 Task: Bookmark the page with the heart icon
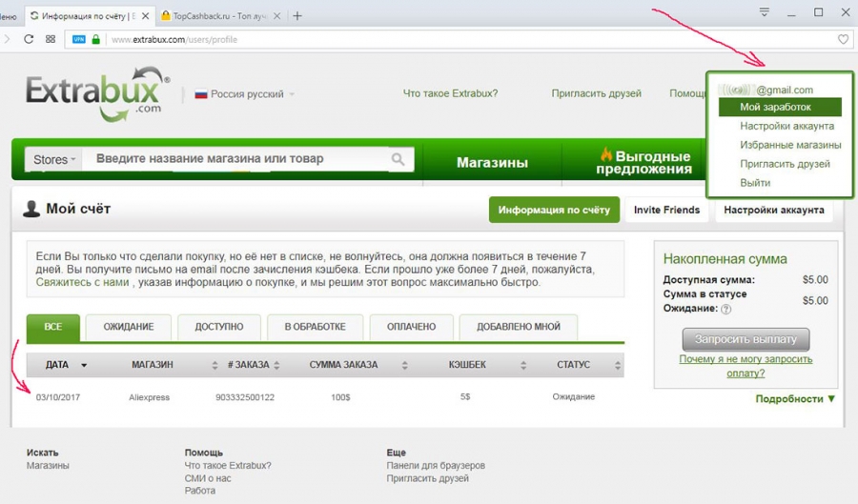pyautogui.click(x=844, y=39)
